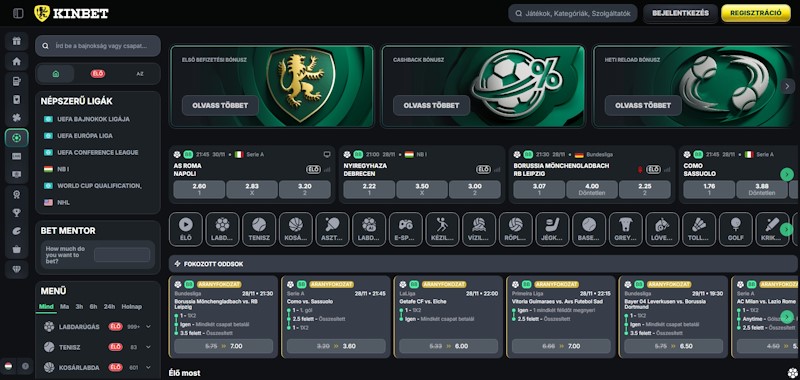This screenshot has height=380, width=800.
Task: Select the active football sports icon in left rail
Action: point(17,138)
